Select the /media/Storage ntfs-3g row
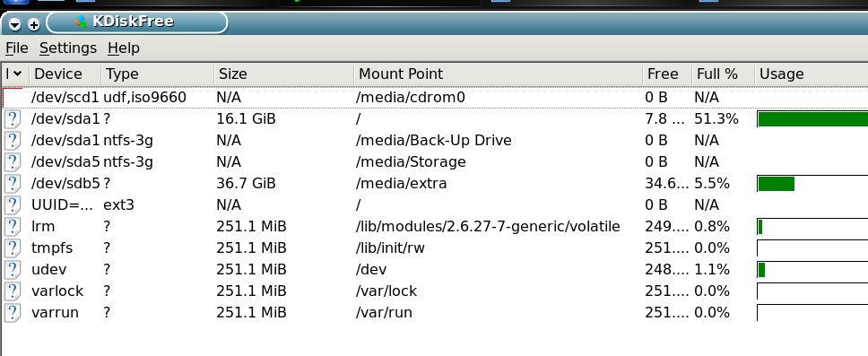Screen dimensions: 868x356 coord(435,162)
